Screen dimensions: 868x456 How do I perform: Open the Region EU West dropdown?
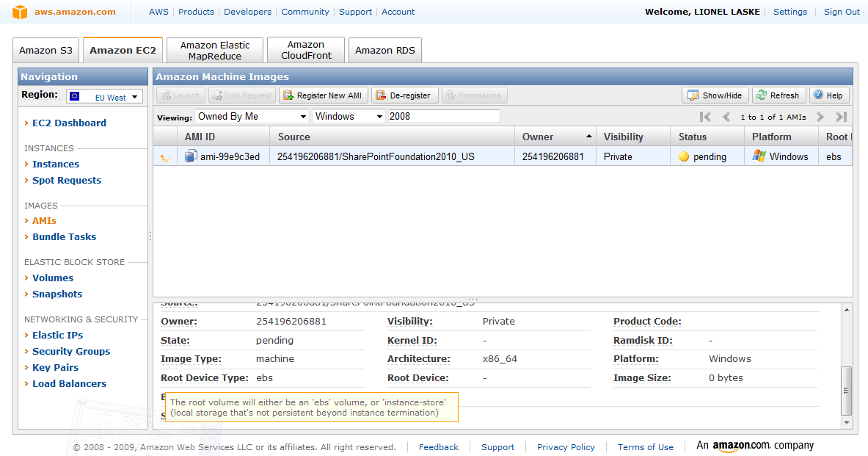tap(104, 97)
